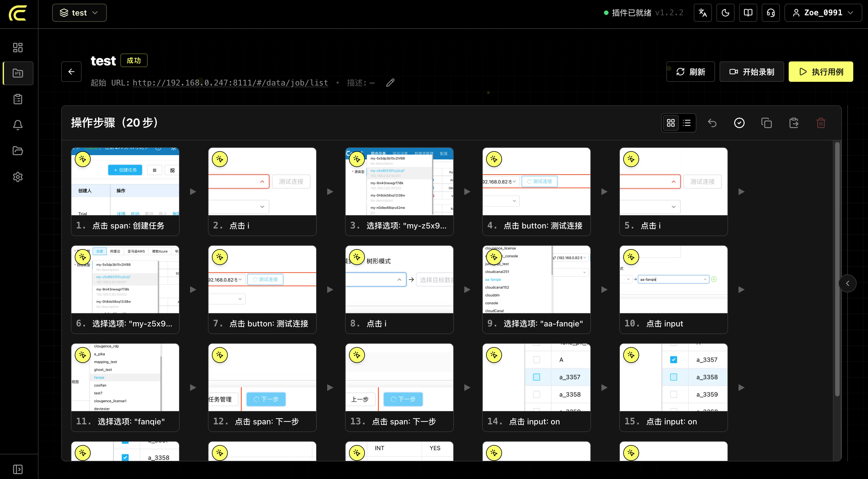Select step 7 点击 button: 测试连接
The height and width of the screenshot is (479, 868).
(x=262, y=290)
